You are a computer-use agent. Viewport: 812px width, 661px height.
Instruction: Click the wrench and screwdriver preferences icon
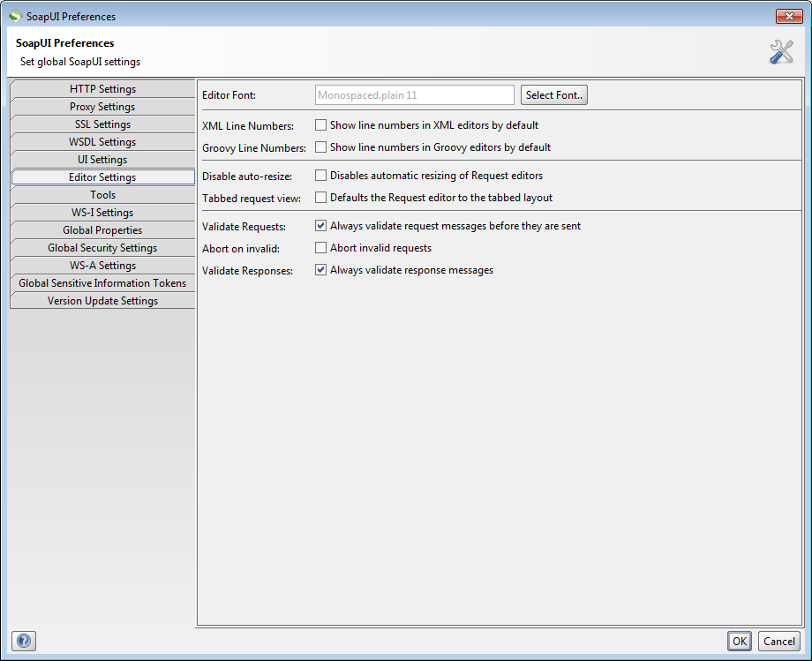[x=781, y=52]
